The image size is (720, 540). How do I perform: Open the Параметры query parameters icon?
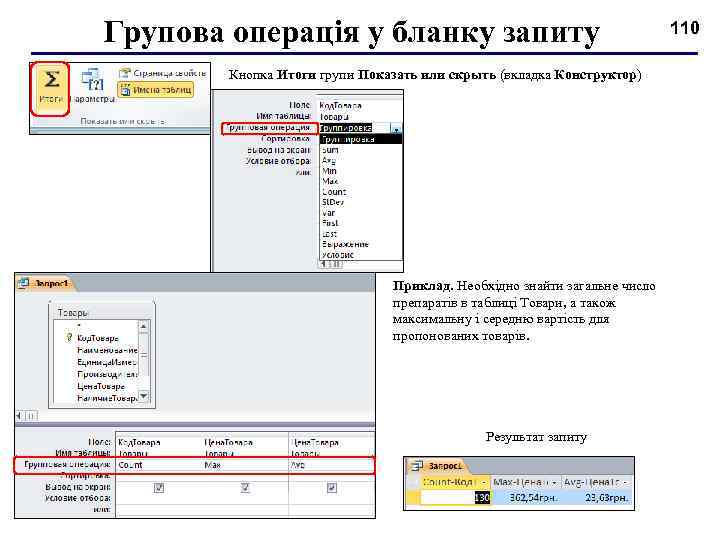93,85
